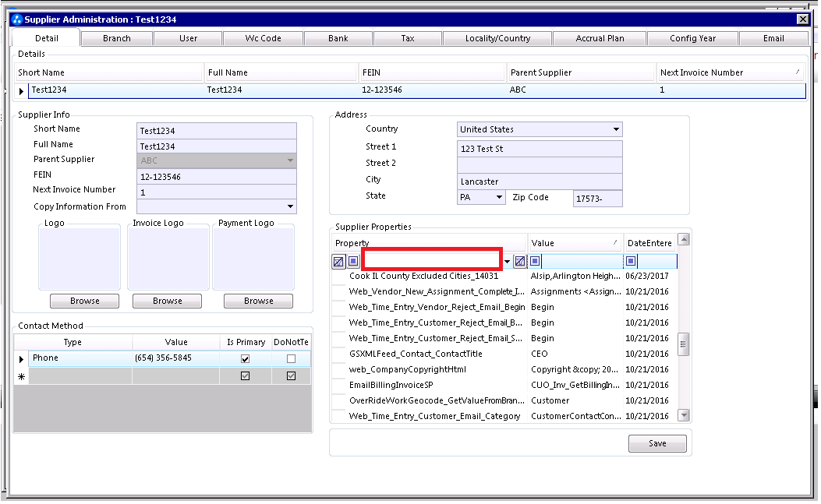Open the Accrual Plan tab

pyautogui.click(x=600, y=38)
